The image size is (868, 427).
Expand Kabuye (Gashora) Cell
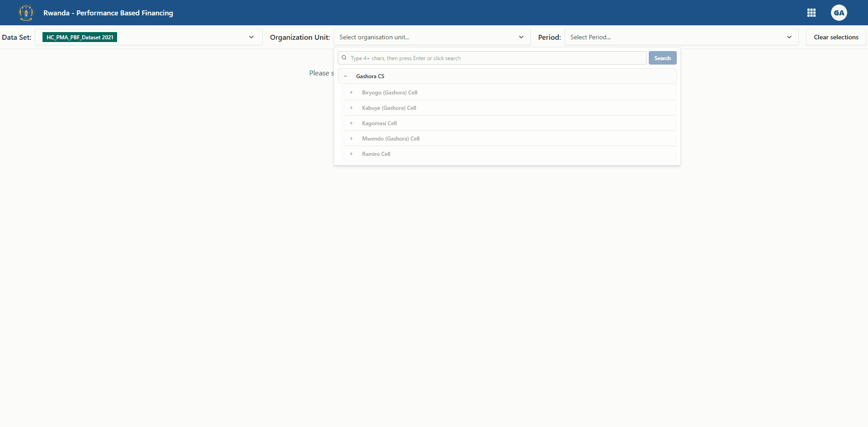pyautogui.click(x=351, y=108)
